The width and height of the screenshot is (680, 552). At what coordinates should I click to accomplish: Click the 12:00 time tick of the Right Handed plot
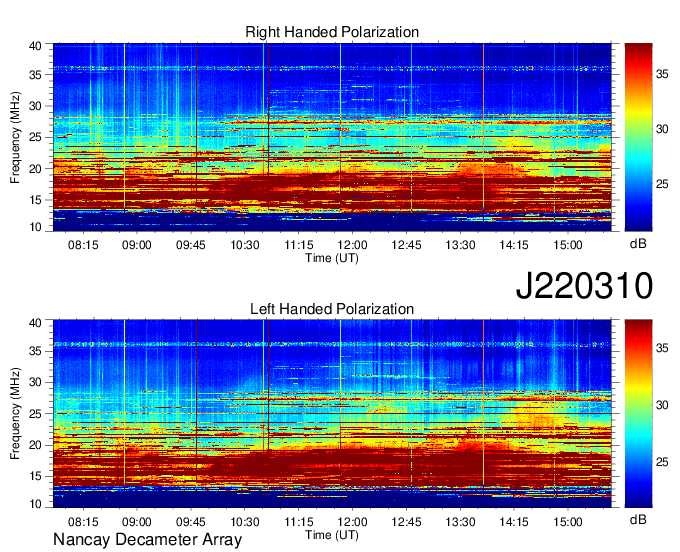click(x=353, y=245)
